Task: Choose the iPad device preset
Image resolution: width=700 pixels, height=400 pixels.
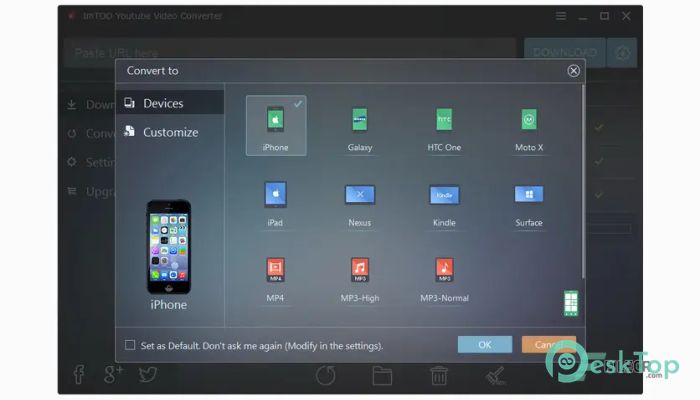Action: (x=275, y=204)
